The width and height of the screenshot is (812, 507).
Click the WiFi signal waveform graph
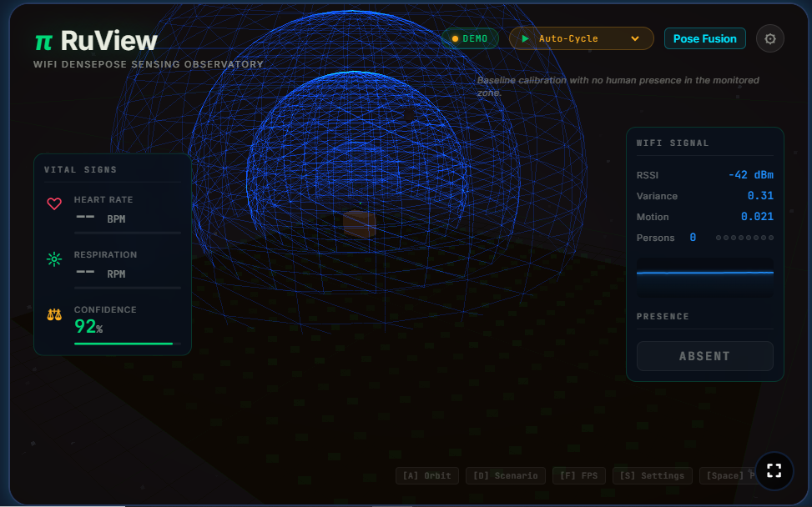point(705,278)
